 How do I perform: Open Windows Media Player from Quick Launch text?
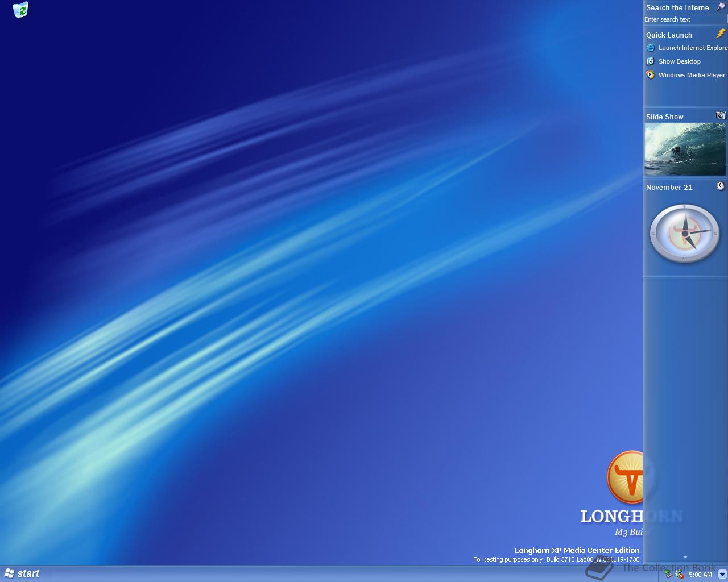coord(692,75)
